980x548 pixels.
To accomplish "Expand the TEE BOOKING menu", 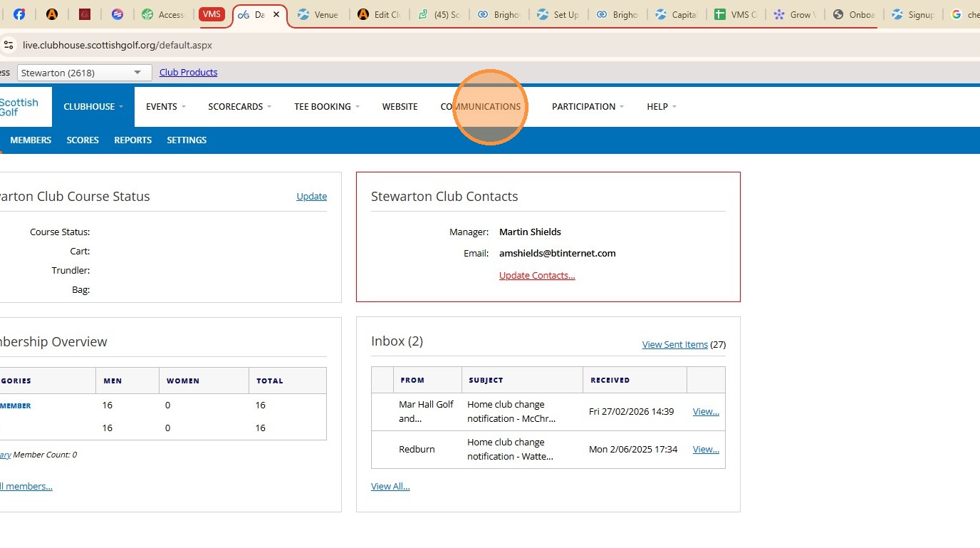I will pos(327,107).
